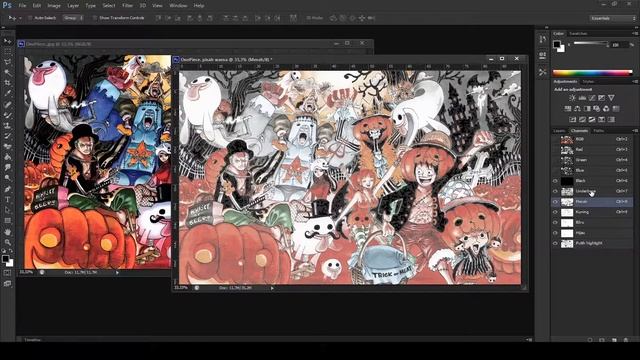
Task: Enable the Auto-Select checkbox
Action: click(30, 18)
